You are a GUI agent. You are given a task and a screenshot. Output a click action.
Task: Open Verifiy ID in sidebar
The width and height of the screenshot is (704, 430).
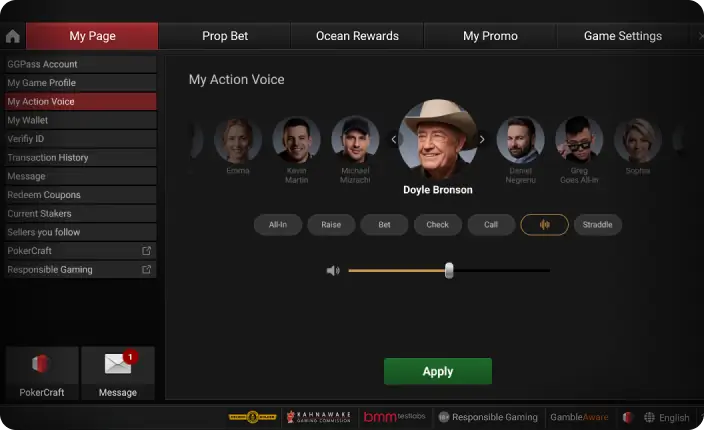80,139
